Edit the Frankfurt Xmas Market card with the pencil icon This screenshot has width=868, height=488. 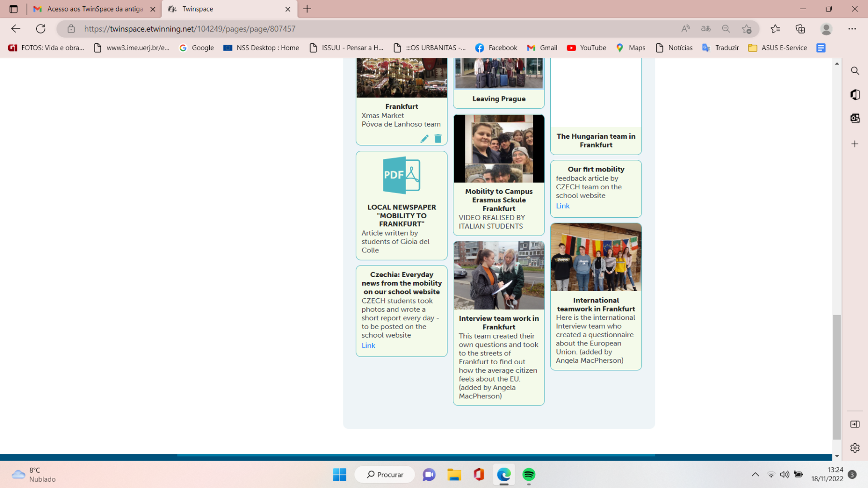coord(424,139)
